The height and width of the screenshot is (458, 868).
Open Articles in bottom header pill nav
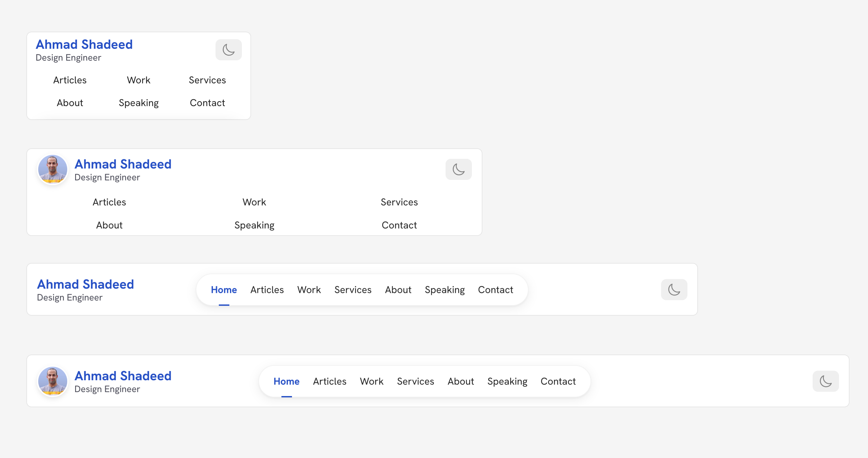pyautogui.click(x=330, y=382)
